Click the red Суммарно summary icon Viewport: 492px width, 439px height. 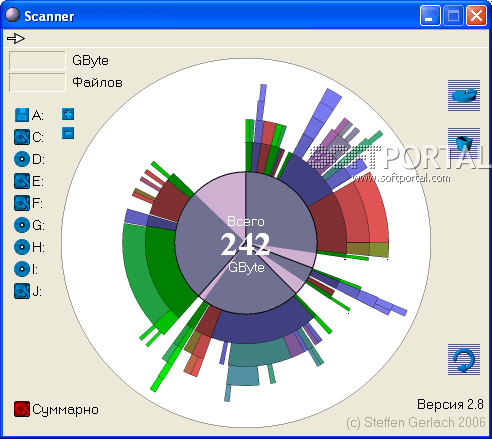(x=22, y=409)
